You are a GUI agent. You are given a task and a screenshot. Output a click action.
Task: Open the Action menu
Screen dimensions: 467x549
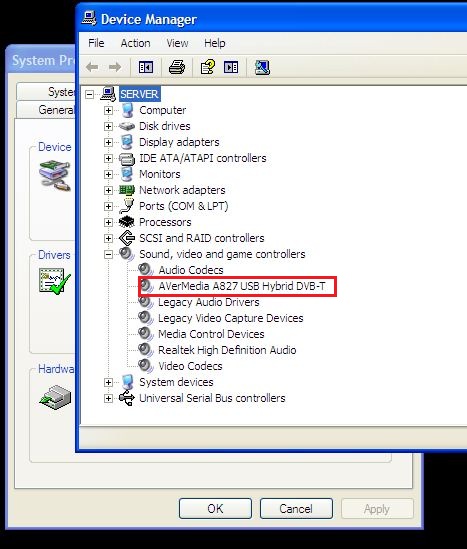pos(135,43)
